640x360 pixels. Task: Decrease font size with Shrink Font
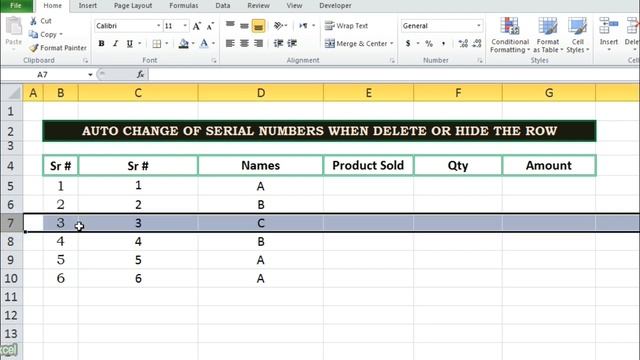210,26
